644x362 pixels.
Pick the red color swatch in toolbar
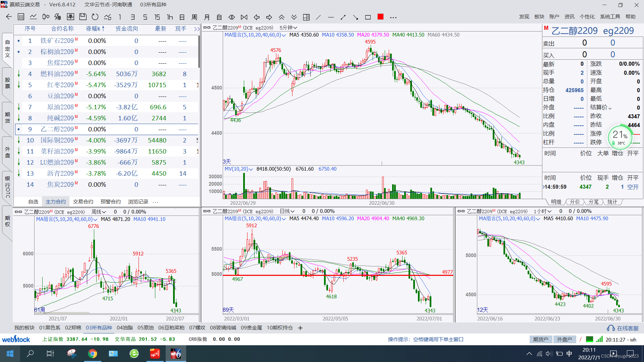tap(380, 17)
